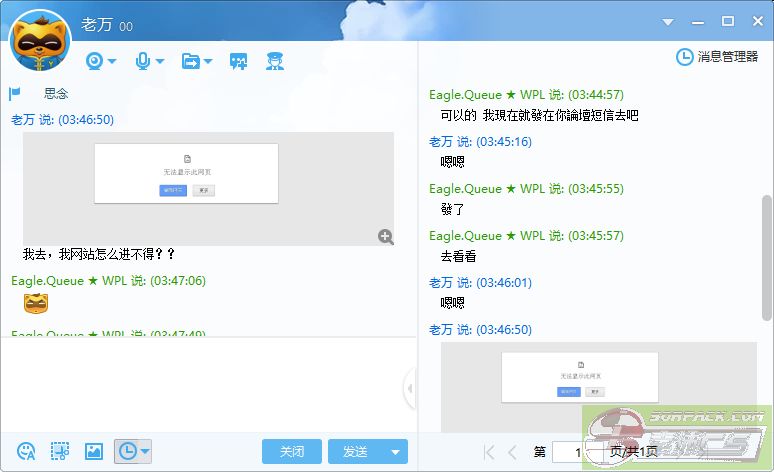Image resolution: width=774 pixels, height=472 pixels.
Task: Toggle the message history clock button
Action: (128, 451)
